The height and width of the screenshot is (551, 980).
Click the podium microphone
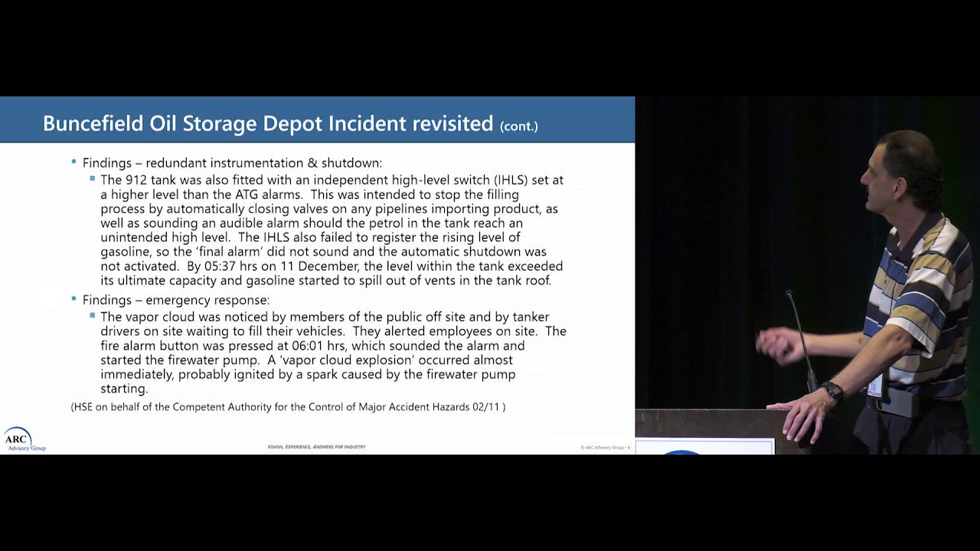(802, 341)
